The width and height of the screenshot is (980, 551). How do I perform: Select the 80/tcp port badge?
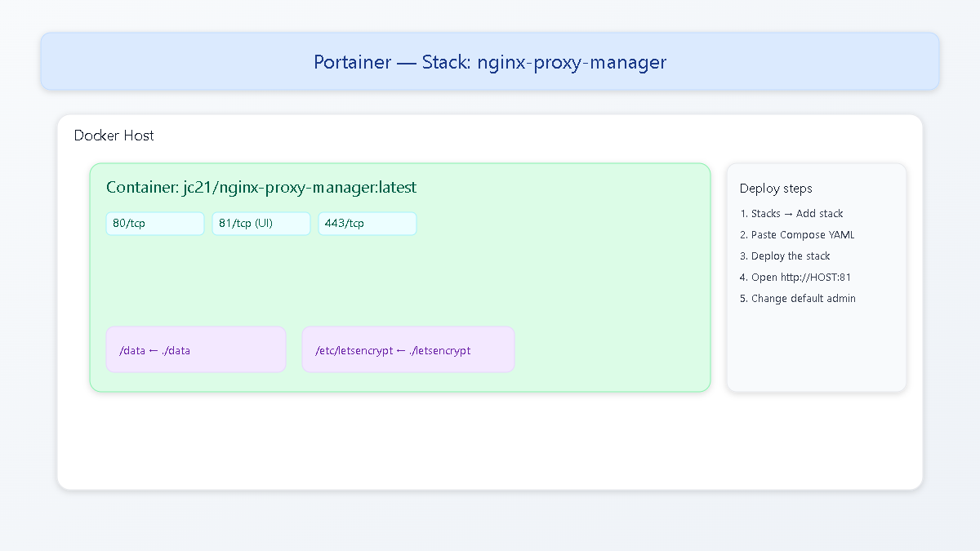pos(154,223)
